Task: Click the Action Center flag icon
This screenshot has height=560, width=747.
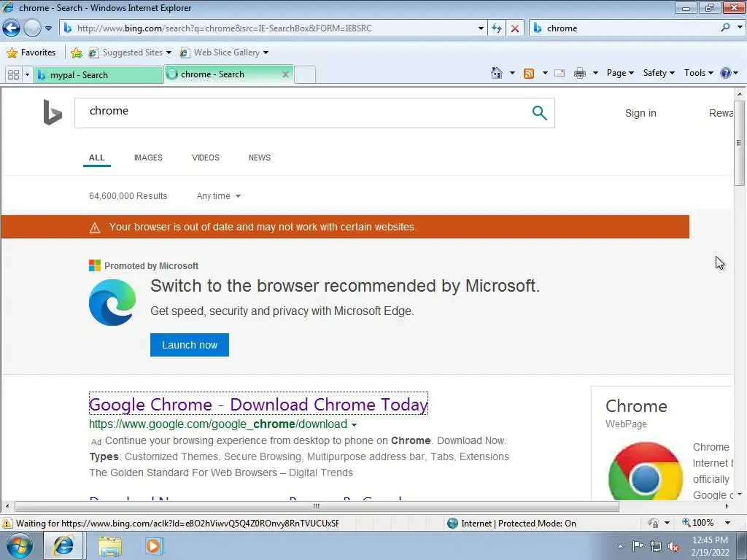Action: 638,546
